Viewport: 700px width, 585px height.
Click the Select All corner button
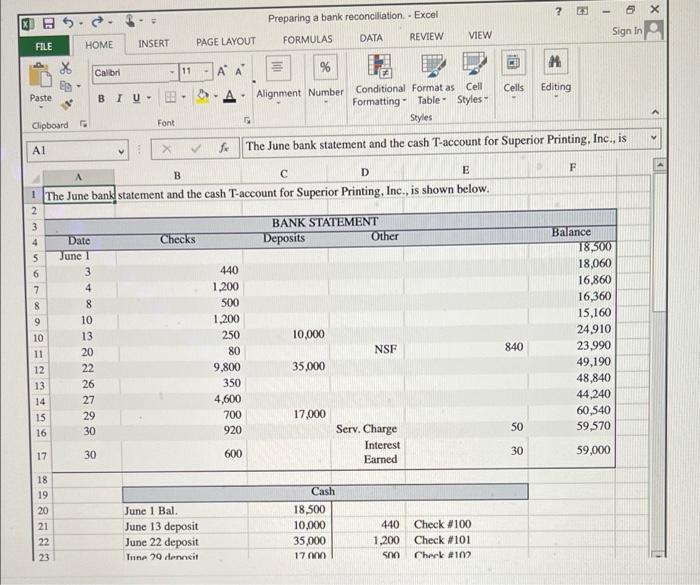[36, 179]
